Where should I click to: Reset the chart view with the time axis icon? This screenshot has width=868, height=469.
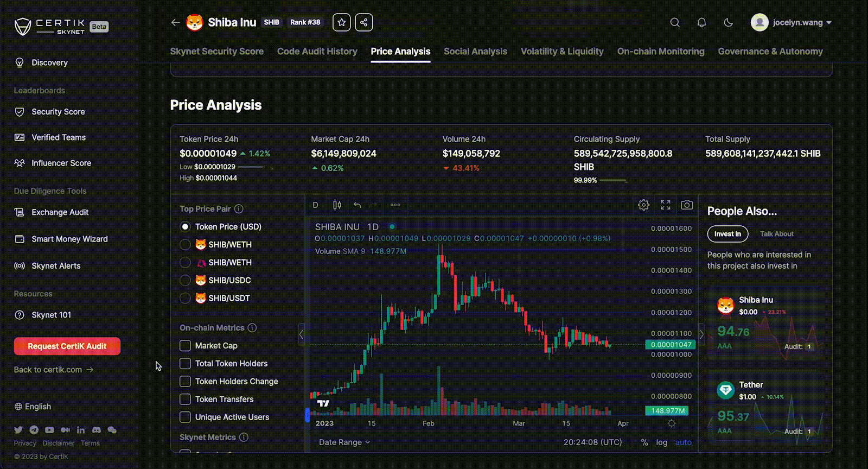[x=672, y=423]
